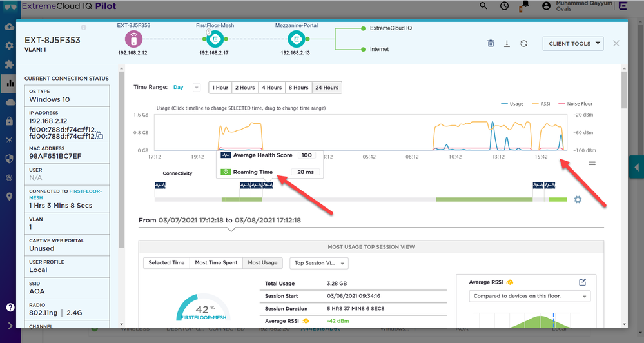Click the Session Duration value
Viewport: 644px width, 343px height.
click(356, 309)
